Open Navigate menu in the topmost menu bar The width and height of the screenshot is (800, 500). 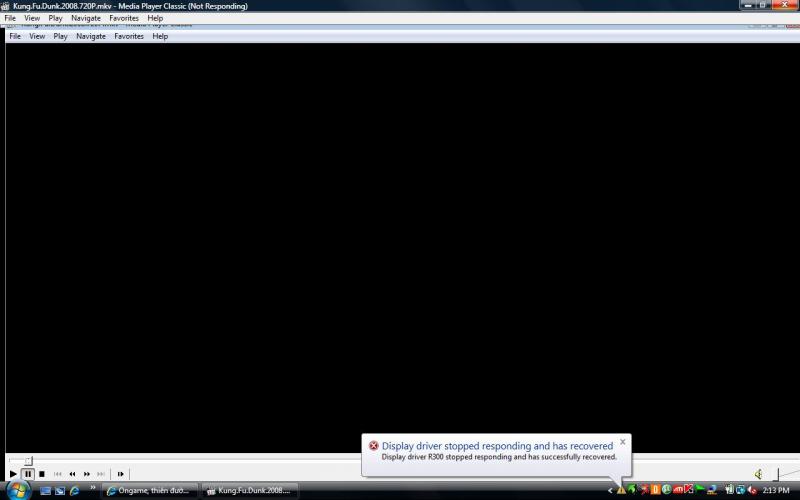(x=85, y=18)
